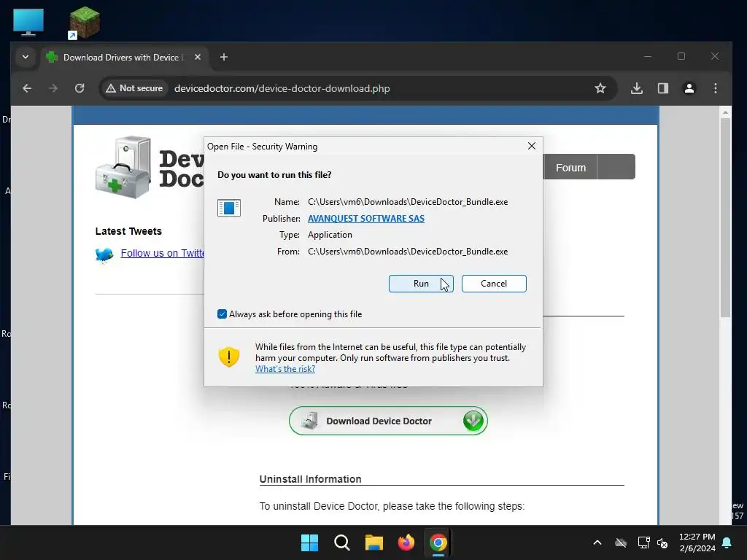Click the Latest Tweets heading
Image resolution: width=747 pixels, height=560 pixels.
tap(128, 231)
